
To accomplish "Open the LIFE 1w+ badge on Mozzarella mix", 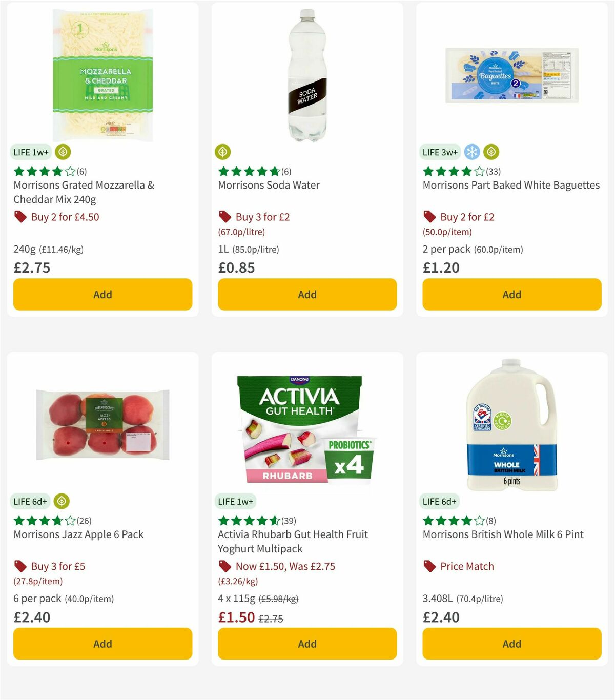I will pyautogui.click(x=30, y=152).
